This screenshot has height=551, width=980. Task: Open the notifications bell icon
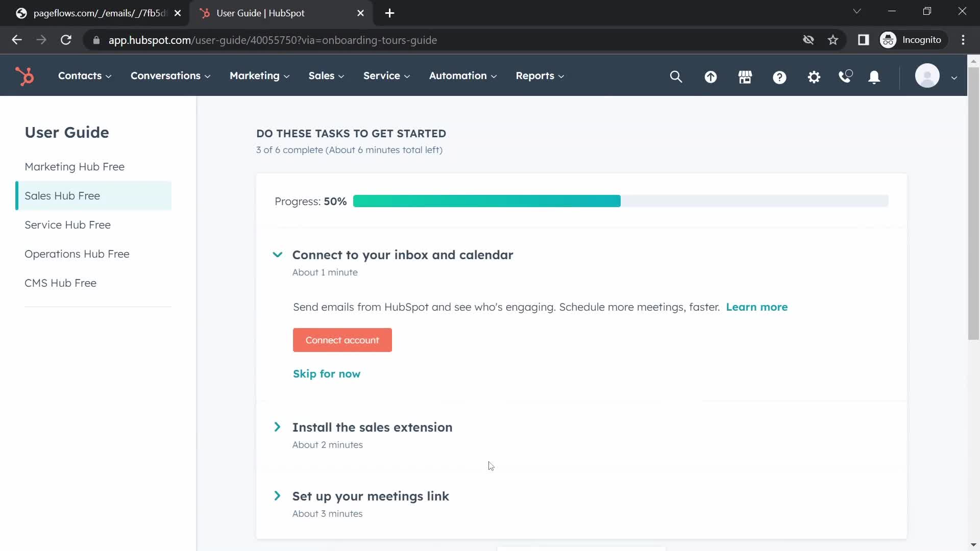pyautogui.click(x=874, y=77)
